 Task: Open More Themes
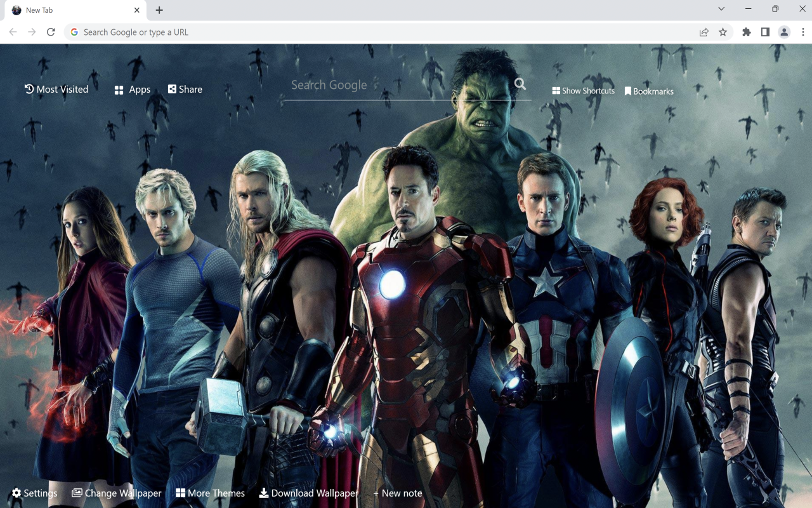(x=210, y=493)
